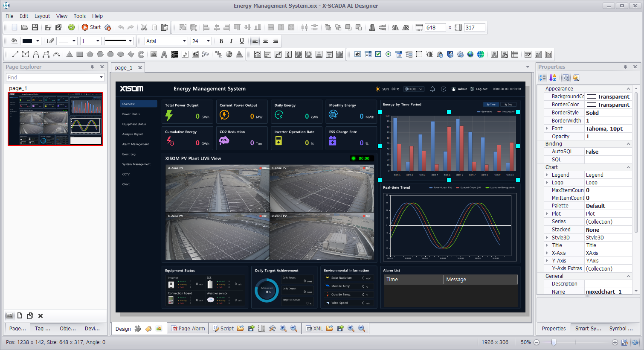The width and height of the screenshot is (644, 350).
Task: Pick the ellipse shape tool
Action: point(121,54)
